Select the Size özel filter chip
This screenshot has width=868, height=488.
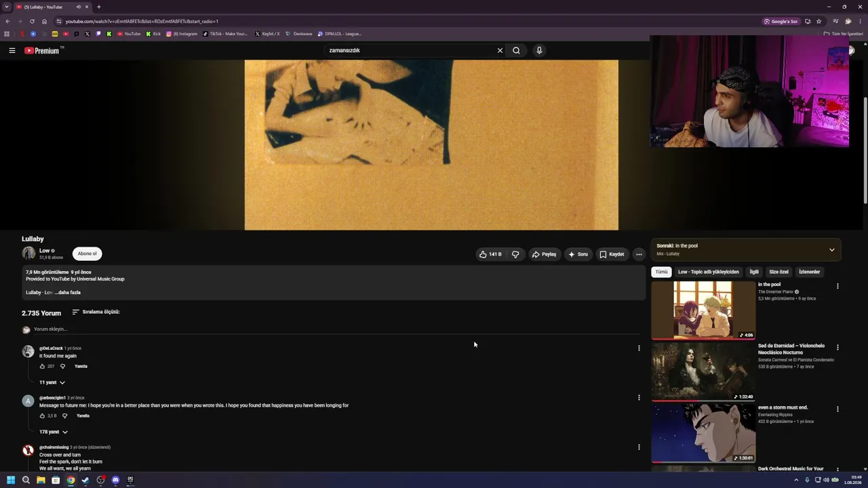(778, 272)
